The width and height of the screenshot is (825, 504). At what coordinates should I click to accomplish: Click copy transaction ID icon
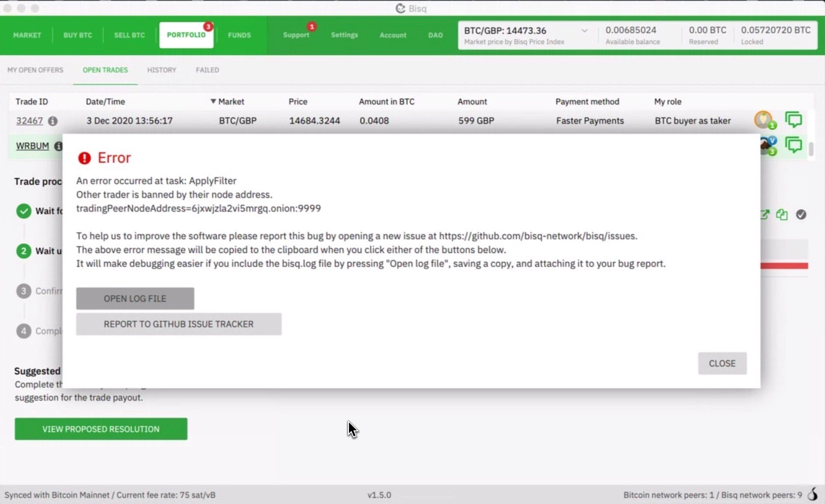[x=782, y=214]
